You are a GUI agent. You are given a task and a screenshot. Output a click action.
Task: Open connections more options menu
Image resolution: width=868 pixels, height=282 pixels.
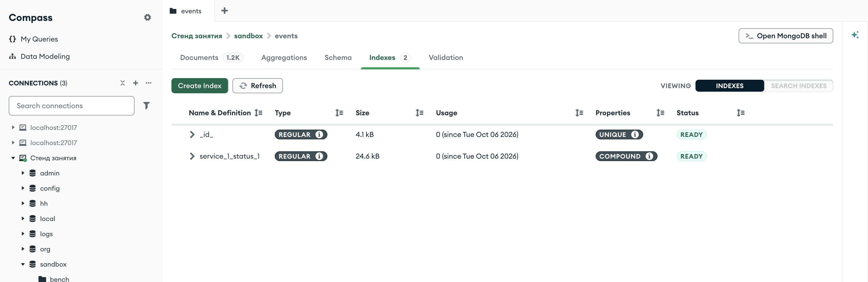(x=149, y=83)
